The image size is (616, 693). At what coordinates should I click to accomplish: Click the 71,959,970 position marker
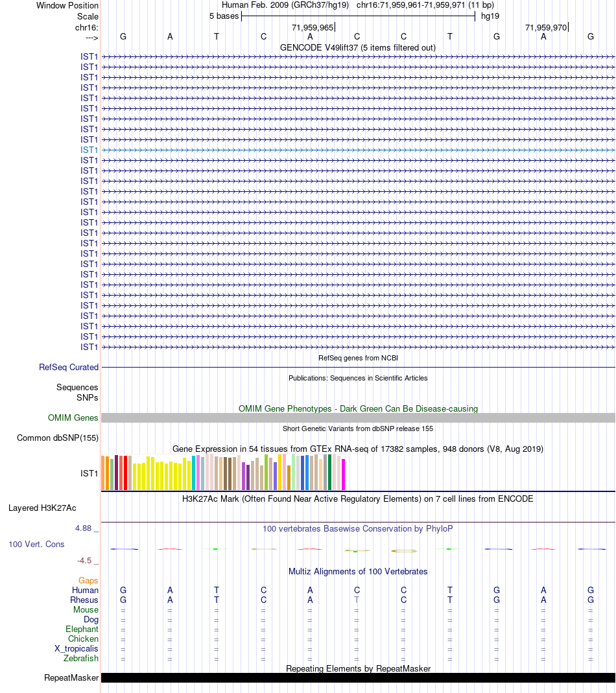546,27
